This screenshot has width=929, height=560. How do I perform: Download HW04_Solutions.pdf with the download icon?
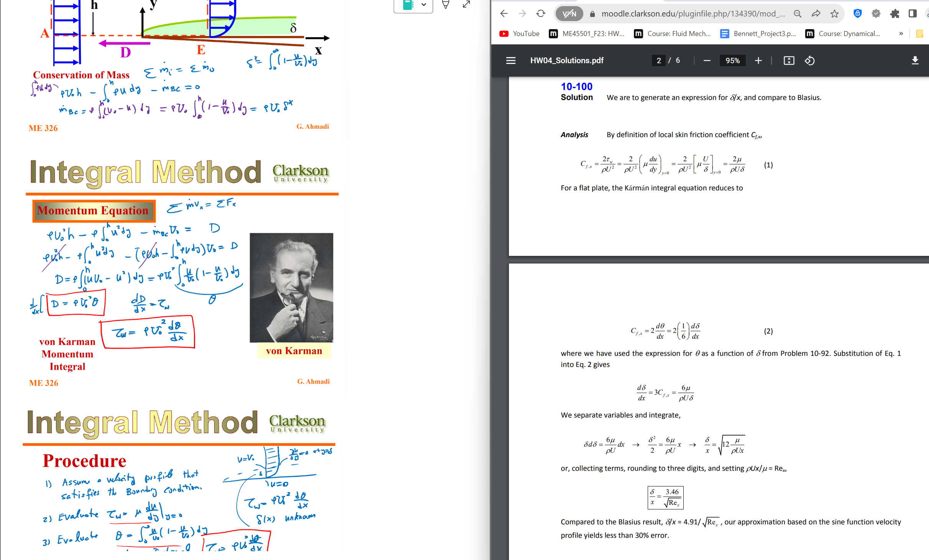pyautogui.click(x=916, y=61)
